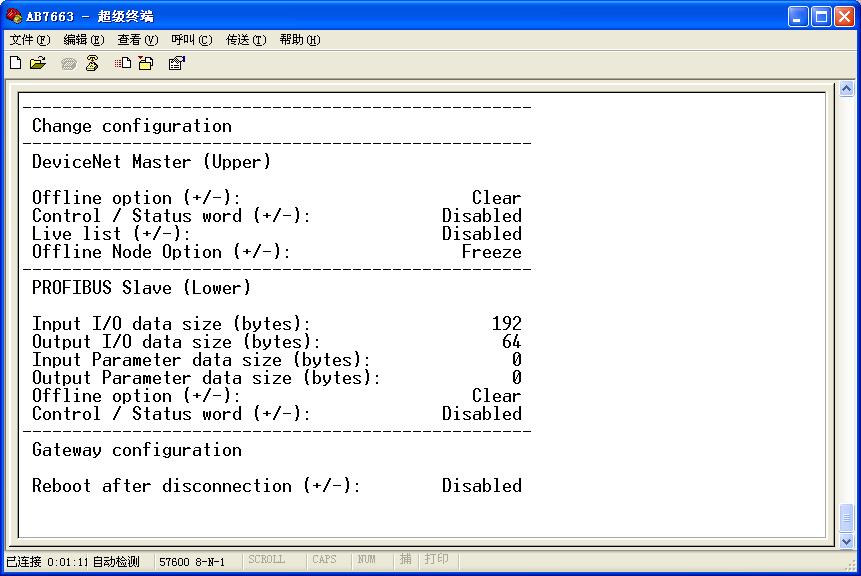Maximize the AB7663 window
The height and width of the screenshot is (576, 861).
[821, 16]
